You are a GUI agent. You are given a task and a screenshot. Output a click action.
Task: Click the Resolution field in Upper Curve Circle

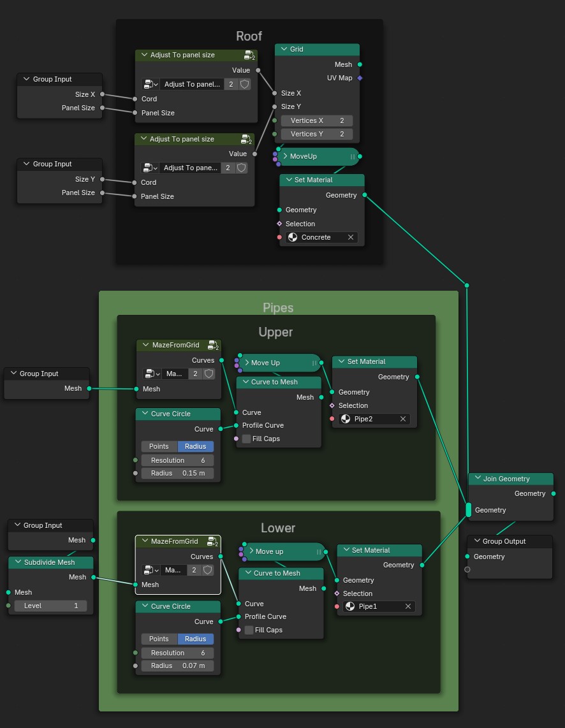[177, 460]
